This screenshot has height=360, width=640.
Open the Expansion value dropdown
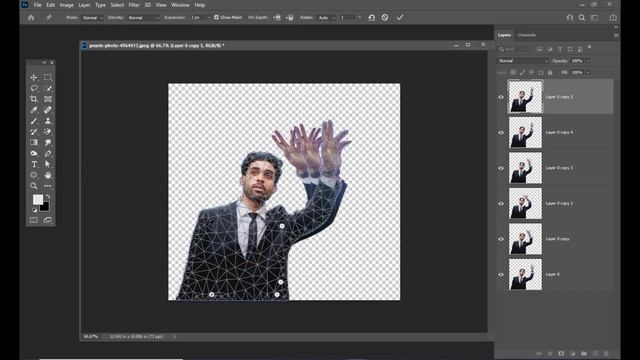pyautogui.click(x=209, y=18)
